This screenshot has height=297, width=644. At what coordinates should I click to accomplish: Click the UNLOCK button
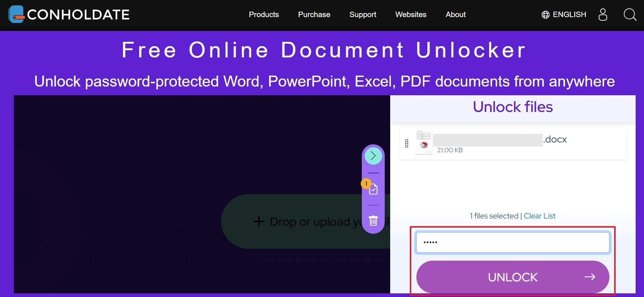pos(513,277)
